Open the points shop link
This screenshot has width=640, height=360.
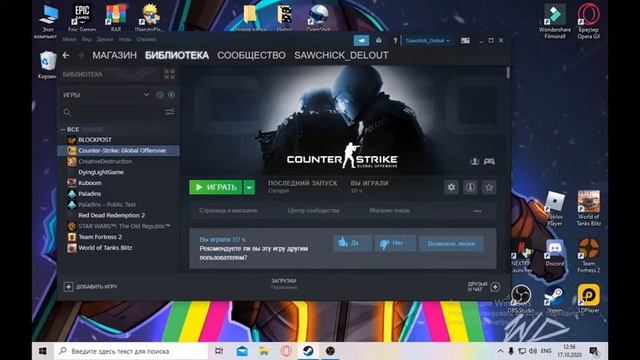[x=389, y=211]
